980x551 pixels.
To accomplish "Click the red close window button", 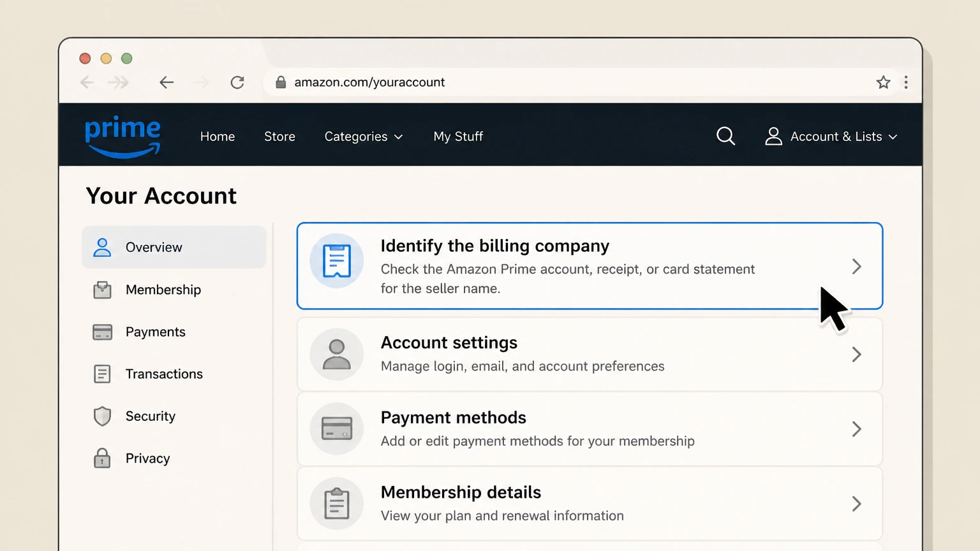I will [85, 59].
